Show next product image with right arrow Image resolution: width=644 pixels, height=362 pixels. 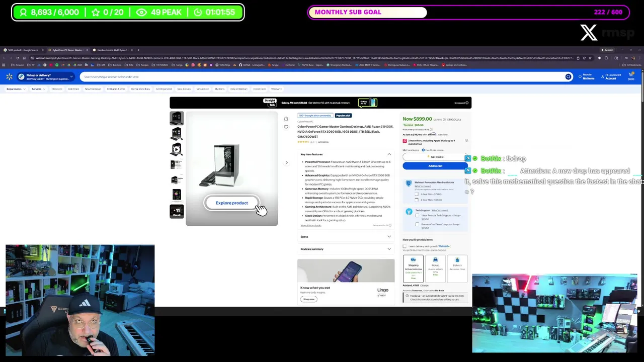286,162
